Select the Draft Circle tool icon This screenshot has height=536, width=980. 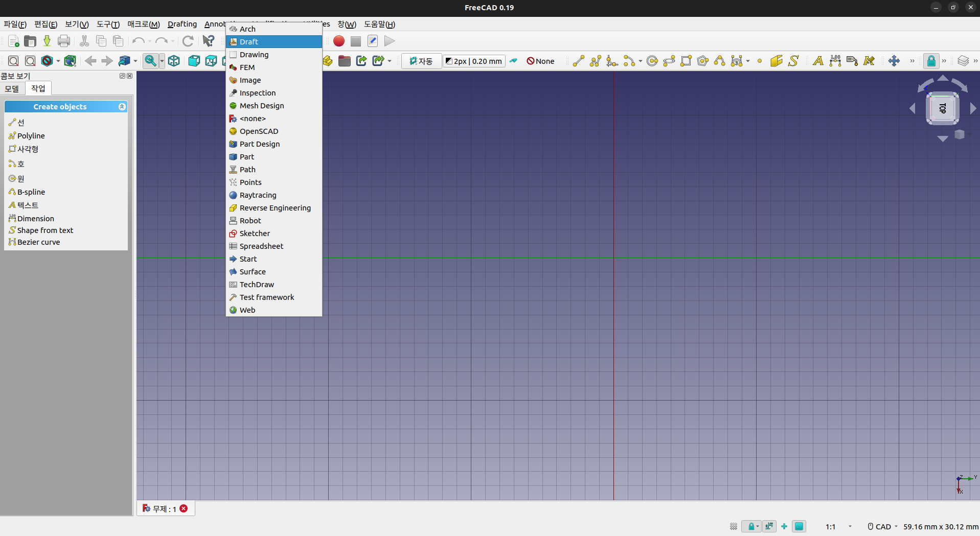pyautogui.click(x=652, y=61)
